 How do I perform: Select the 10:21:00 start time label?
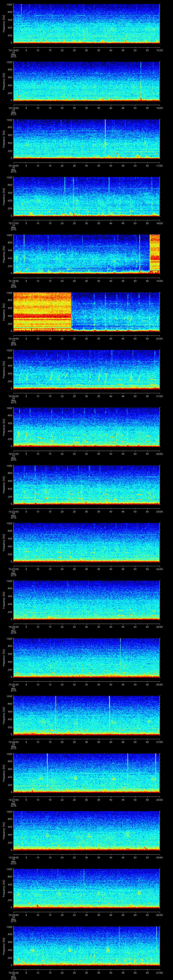pyautogui.click(x=13, y=454)
